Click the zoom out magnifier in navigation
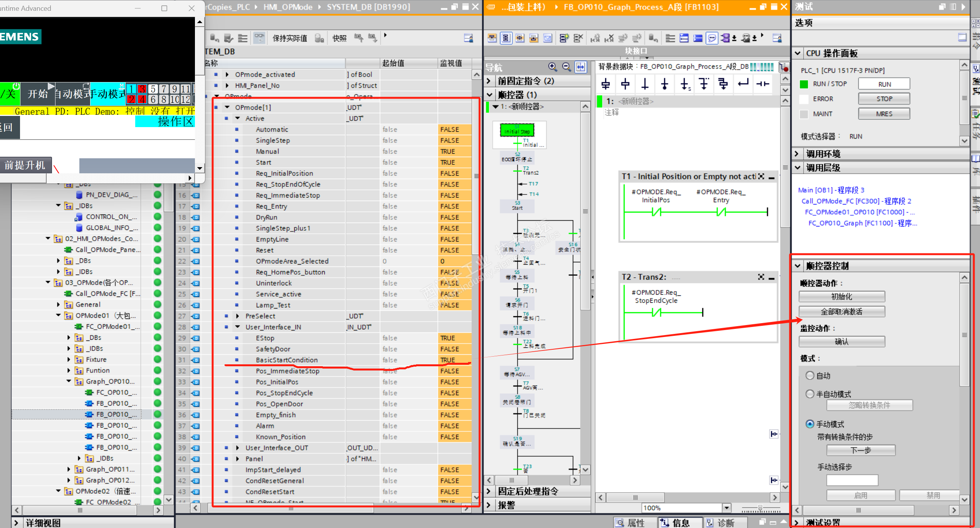 point(566,67)
